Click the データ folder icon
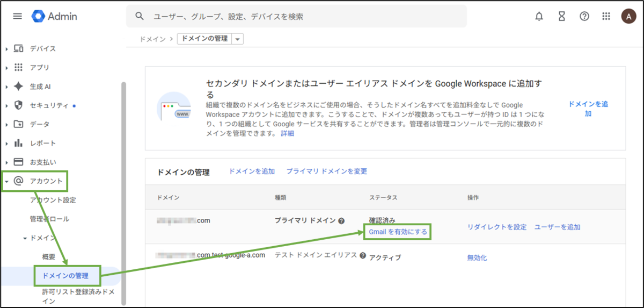 (x=18, y=124)
